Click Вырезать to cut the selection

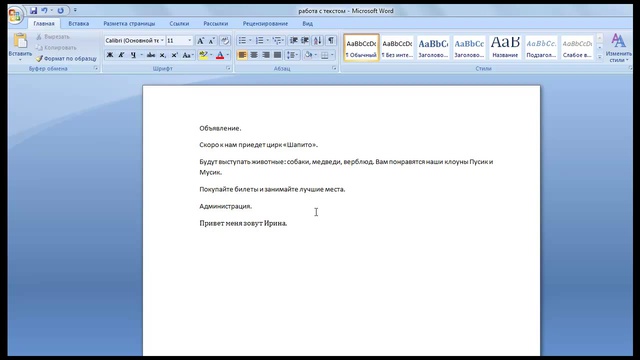tap(53, 37)
